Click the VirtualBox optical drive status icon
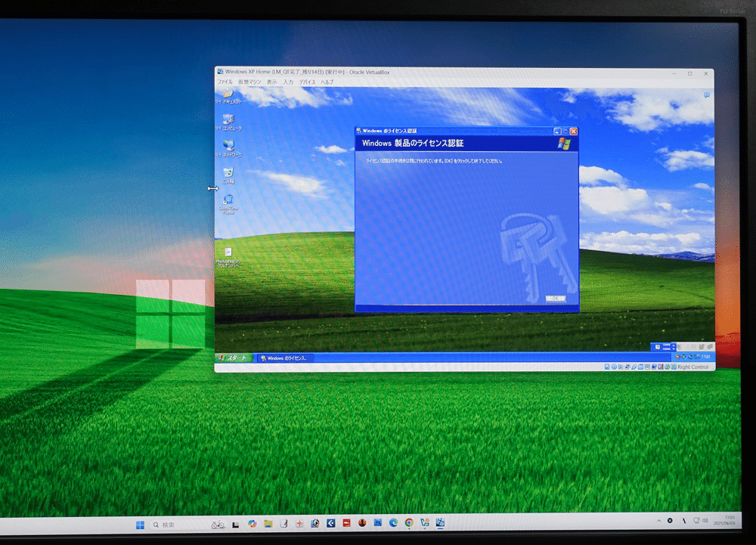Screen dimensions: 756x545 614,367
